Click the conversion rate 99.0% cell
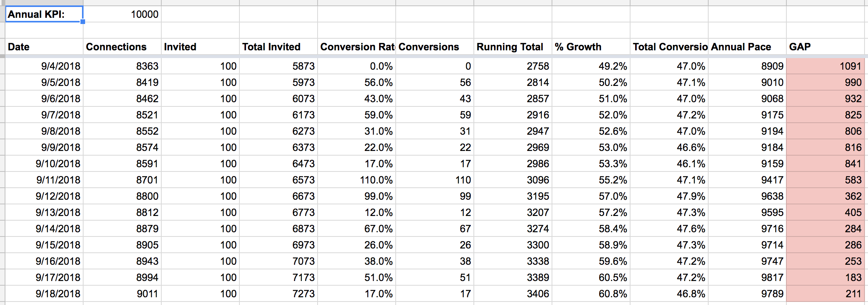 tap(357, 196)
